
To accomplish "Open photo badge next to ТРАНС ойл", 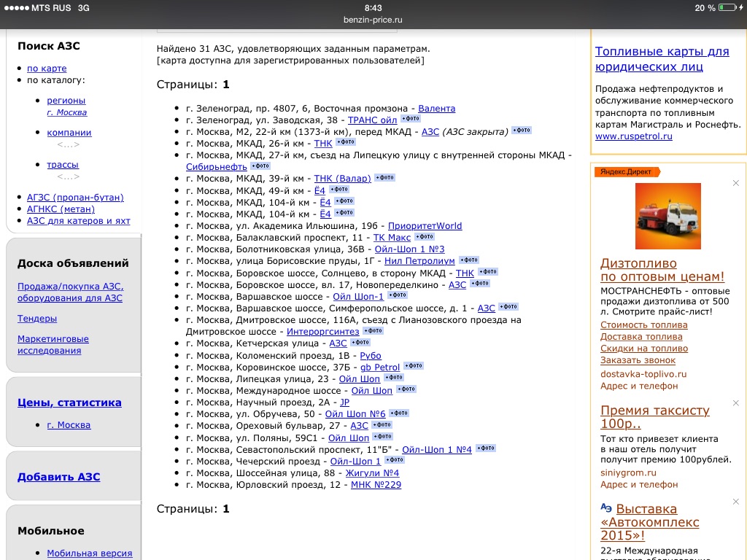I will click(x=411, y=119).
